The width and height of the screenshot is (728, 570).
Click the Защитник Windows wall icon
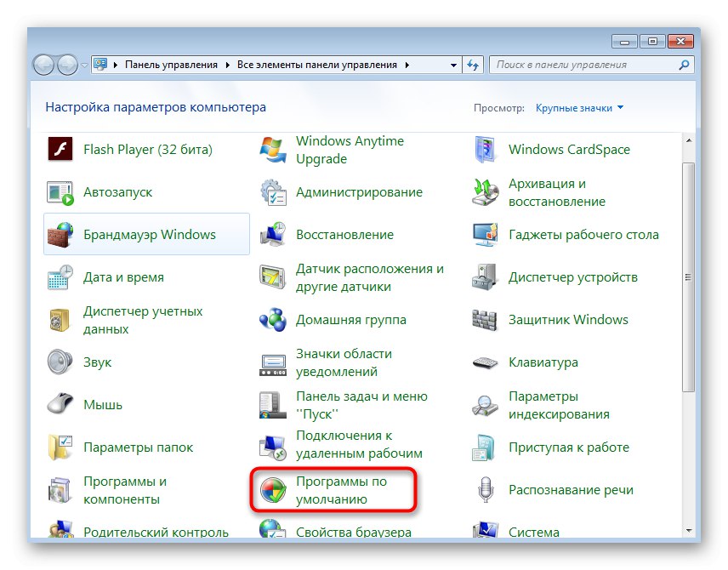point(486,320)
